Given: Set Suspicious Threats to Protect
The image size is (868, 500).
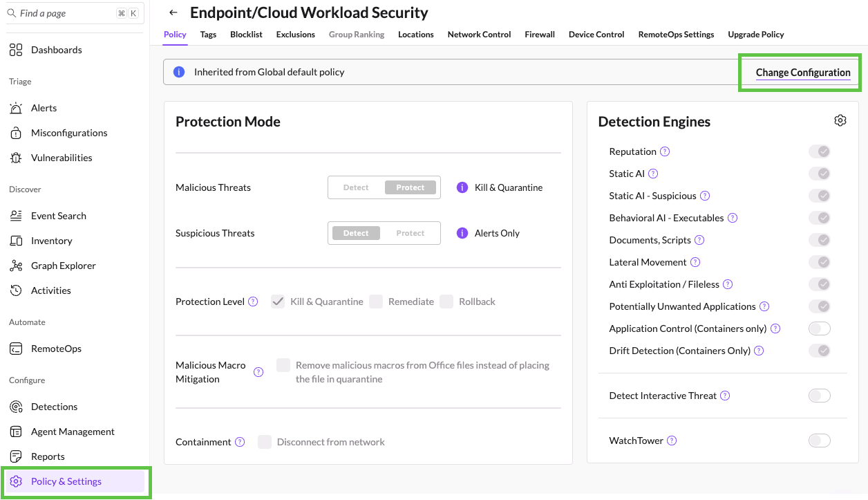Looking at the screenshot, I should [x=411, y=233].
